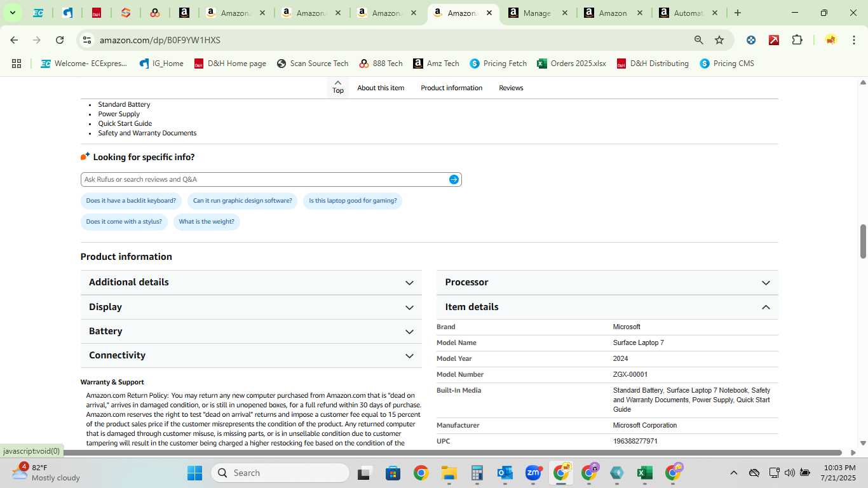The image size is (868, 488).
Task: Reload the Amazon product page
Action: tap(60, 40)
